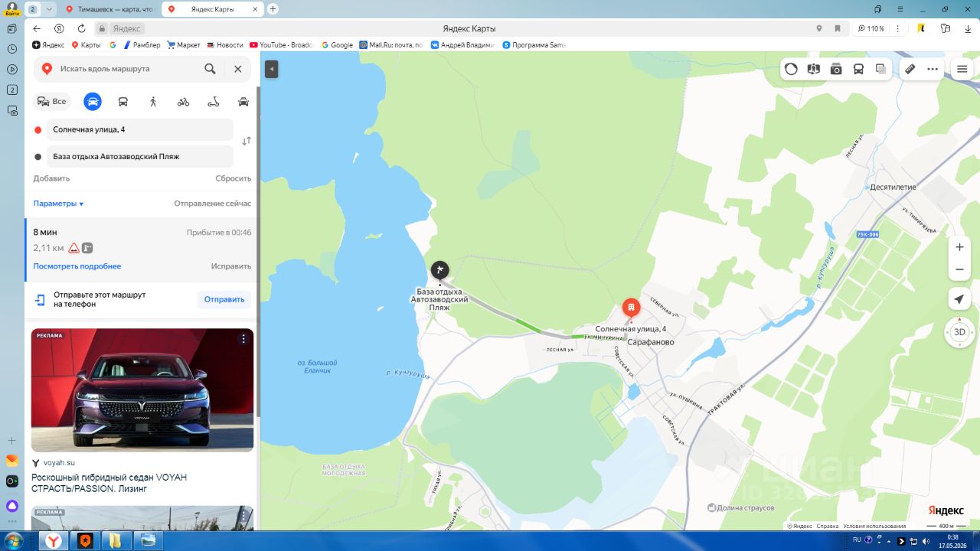The height and width of the screenshot is (551, 980).
Task: Bookmark this page via the bookmark icon
Action: coord(838,28)
